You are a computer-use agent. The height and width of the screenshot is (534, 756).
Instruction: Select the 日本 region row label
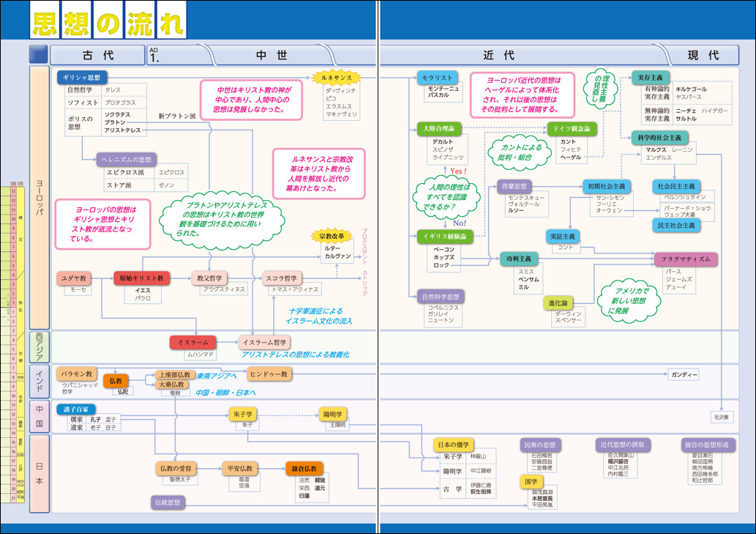coord(40,473)
